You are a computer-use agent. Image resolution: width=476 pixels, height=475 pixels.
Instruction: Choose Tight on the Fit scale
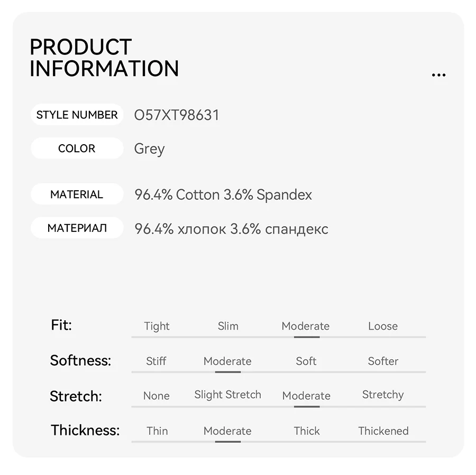click(x=157, y=326)
